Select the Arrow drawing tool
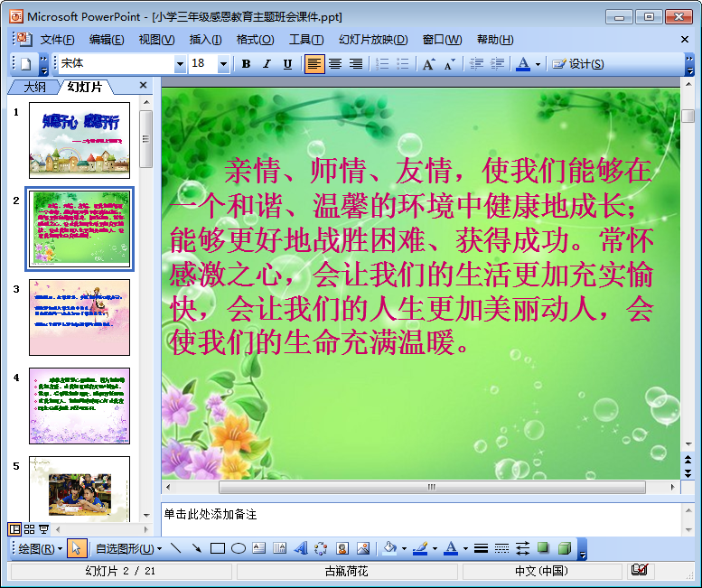 point(196,548)
